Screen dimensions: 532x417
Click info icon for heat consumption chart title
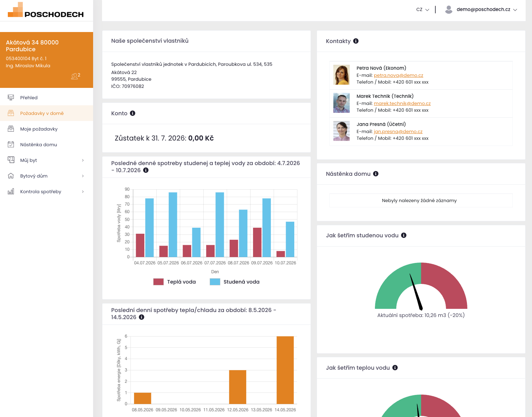click(141, 317)
